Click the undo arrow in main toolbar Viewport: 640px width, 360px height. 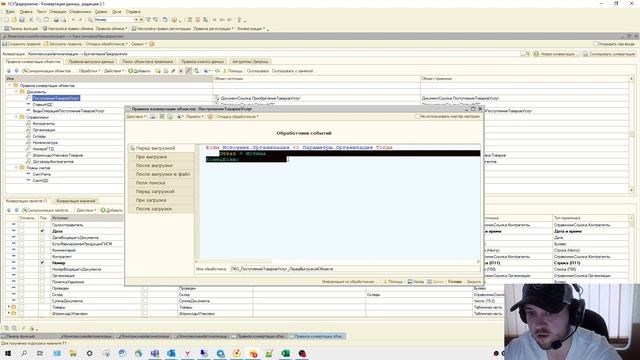[73, 20]
